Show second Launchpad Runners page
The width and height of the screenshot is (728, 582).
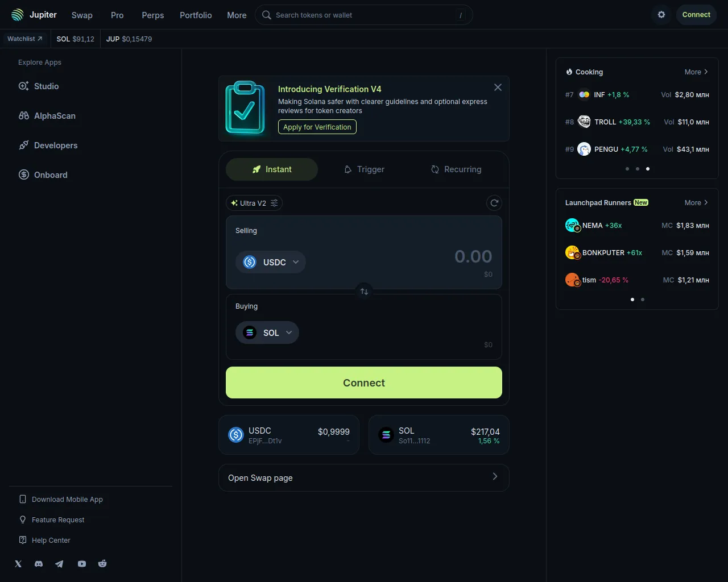pos(643,300)
